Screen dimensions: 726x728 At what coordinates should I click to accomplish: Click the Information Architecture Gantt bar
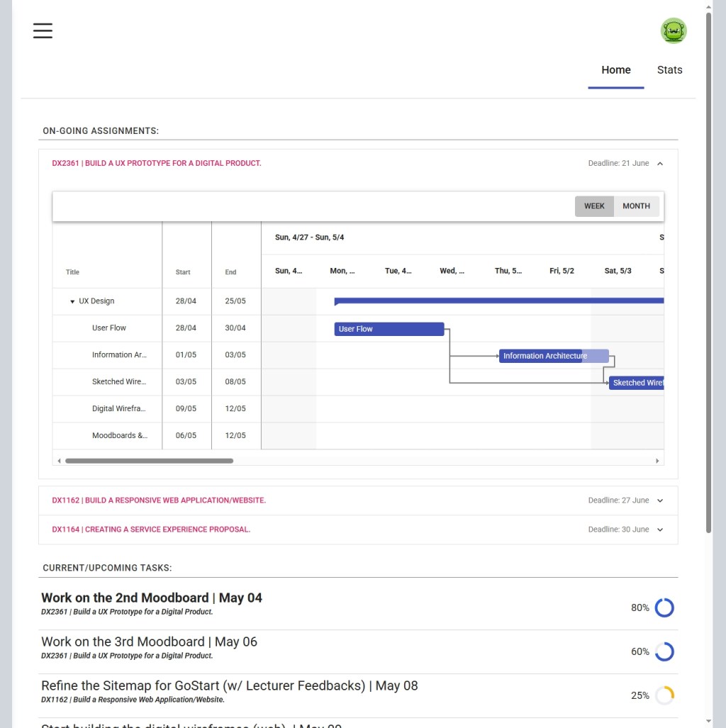[544, 356]
